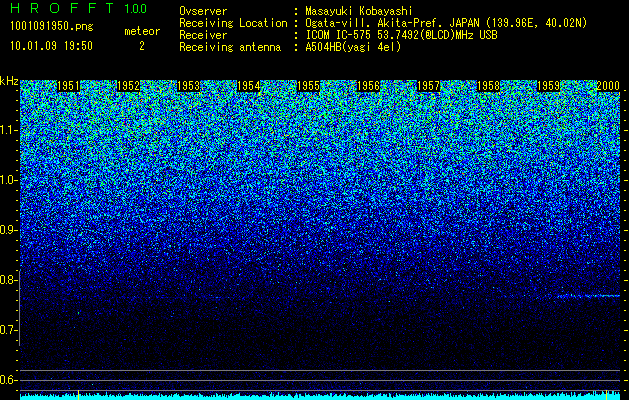
Task: Click the 1958 time marker label
Action: [x=488, y=86]
